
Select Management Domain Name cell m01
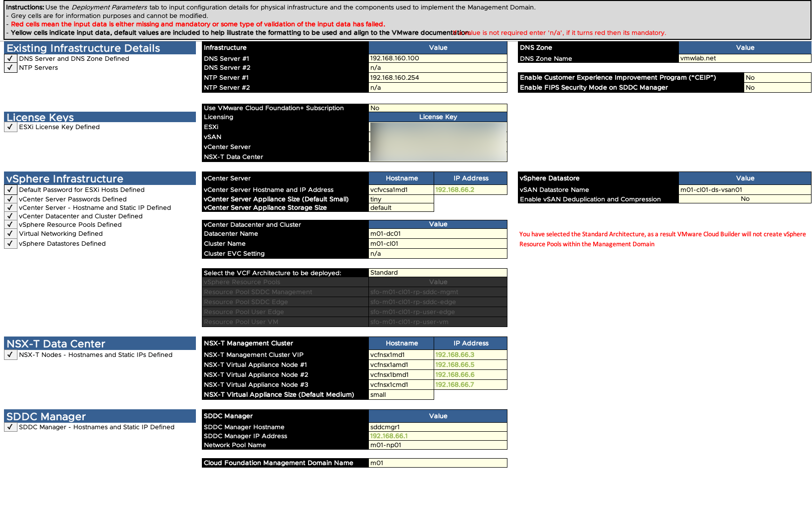(438, 463)
